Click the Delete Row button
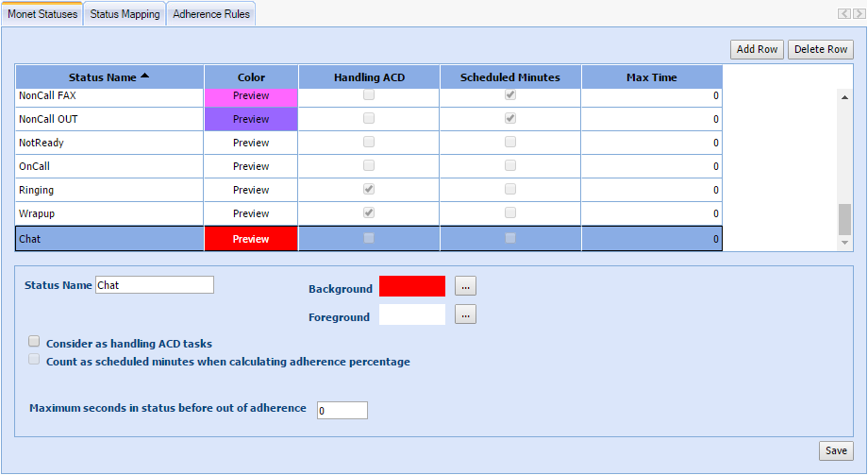 [820, 49]
